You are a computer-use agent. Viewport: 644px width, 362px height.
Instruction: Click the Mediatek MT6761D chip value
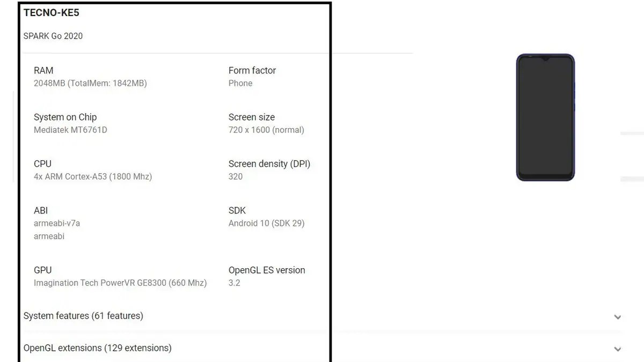(x=70, y=130)
